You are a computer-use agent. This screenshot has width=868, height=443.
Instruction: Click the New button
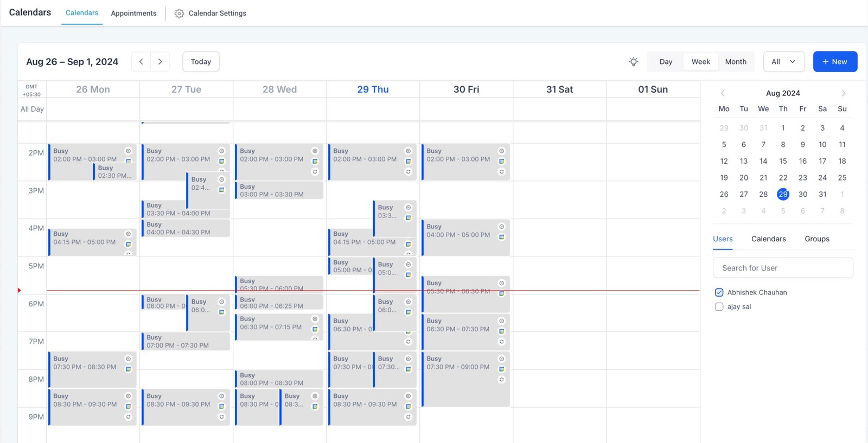point(834,62)
